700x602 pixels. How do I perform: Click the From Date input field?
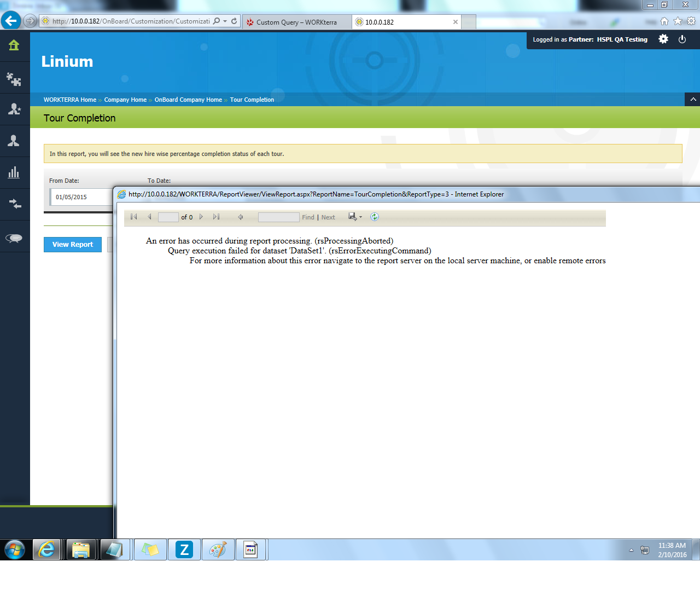click(x=81, y=197)
